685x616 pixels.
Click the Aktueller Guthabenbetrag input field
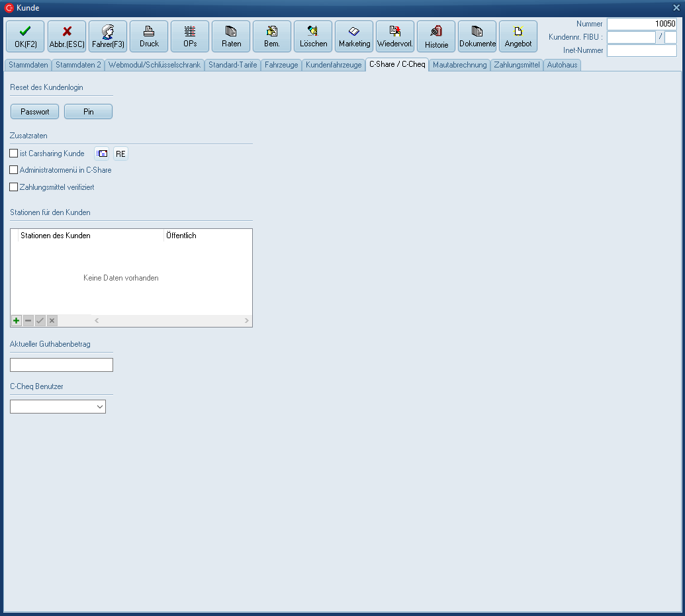(62, 365)
